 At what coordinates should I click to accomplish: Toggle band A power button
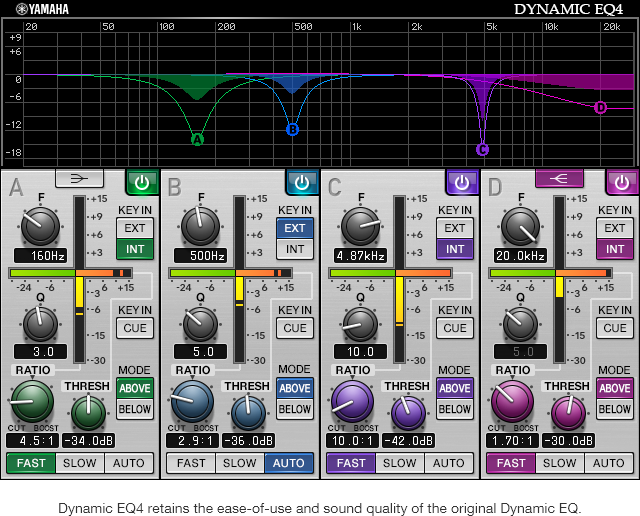tap(141, 182)
